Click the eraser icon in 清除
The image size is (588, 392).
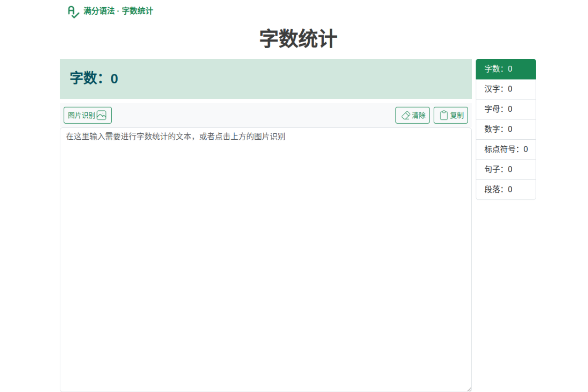(406, 115)
